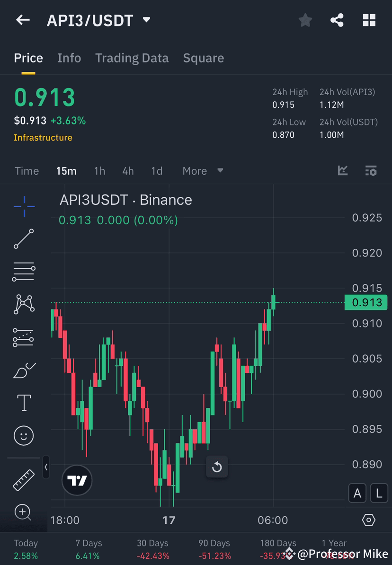The width and height of the screenshot is (392, 565).
Task: Open the indicators icon above the chart
Action: point(342,171)
